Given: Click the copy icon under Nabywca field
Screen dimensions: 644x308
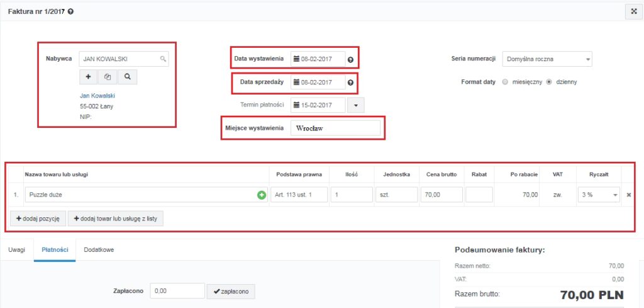Looking at the screenshot, I should coord(108,76).
